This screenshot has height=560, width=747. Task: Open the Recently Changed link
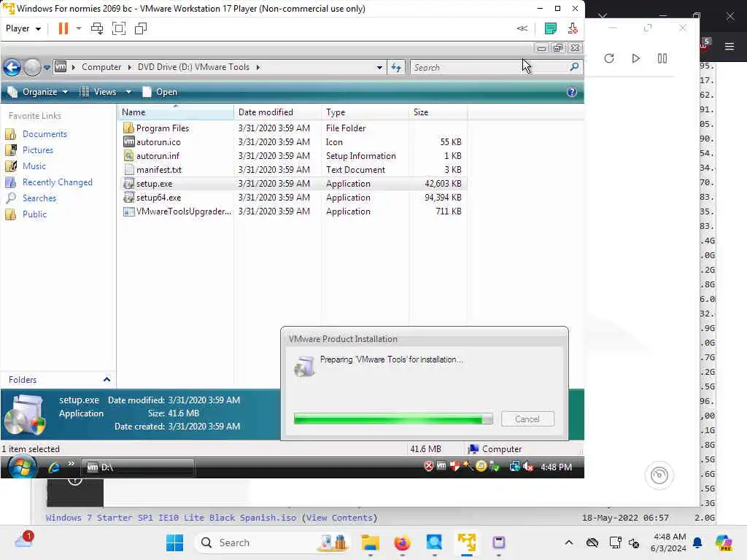(x=57, y=182)
